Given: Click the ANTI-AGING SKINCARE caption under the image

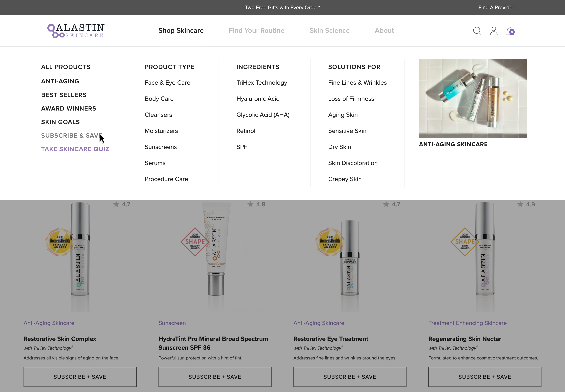Looking at the screenshot, I should [453, 144].
